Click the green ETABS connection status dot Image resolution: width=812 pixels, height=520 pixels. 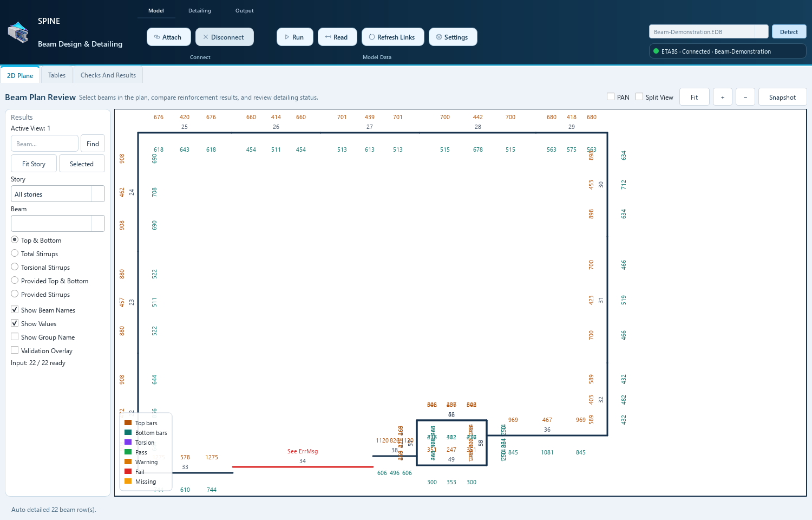point(656,51)
